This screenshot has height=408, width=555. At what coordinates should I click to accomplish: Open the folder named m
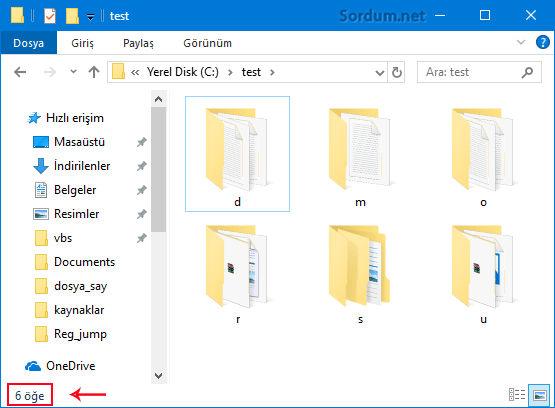(360, 154)
